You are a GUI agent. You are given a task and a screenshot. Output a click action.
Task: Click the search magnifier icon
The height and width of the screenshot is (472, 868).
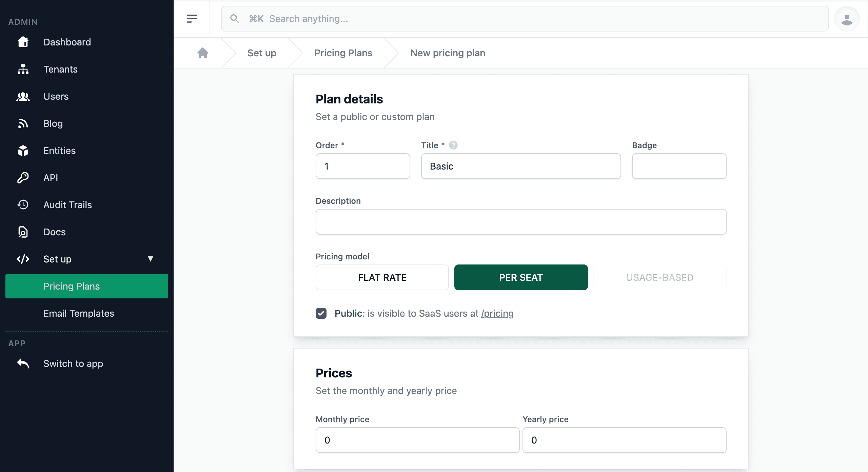235,19
